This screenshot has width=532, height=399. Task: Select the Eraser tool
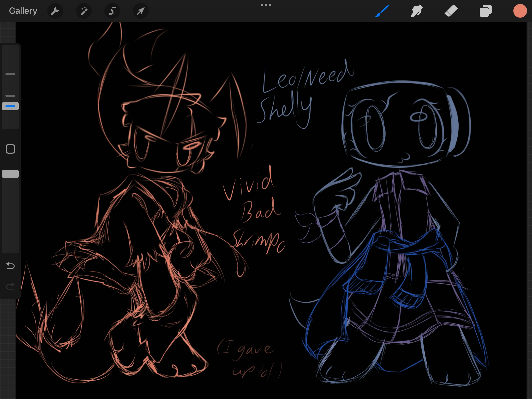point(451,11)
